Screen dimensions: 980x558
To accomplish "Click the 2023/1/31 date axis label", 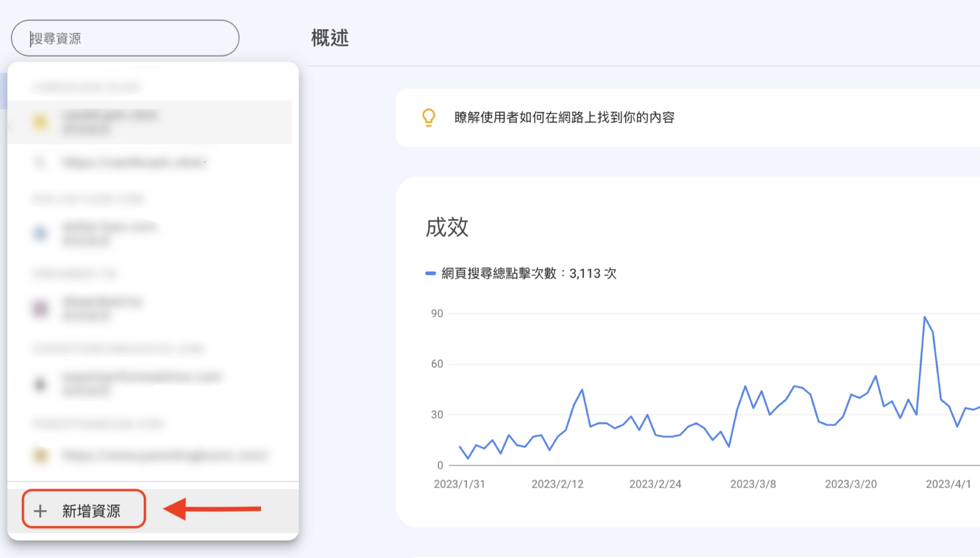I will coord(459,484).
